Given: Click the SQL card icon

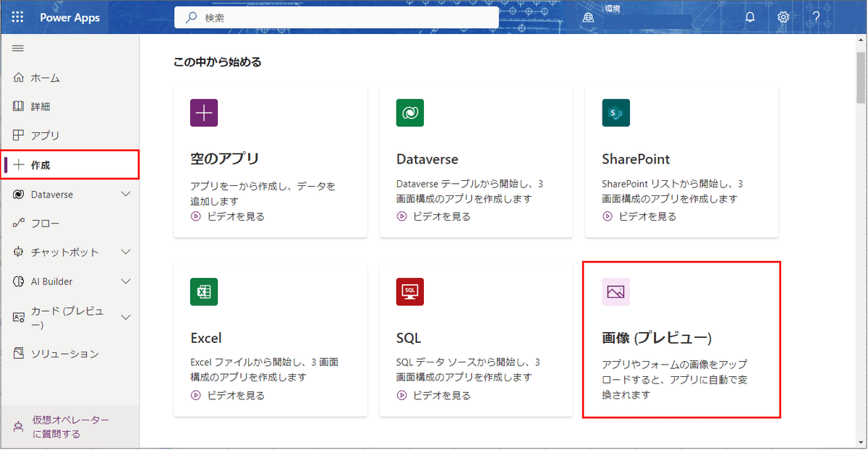Looking at the screenshot, I should point(410,292).
